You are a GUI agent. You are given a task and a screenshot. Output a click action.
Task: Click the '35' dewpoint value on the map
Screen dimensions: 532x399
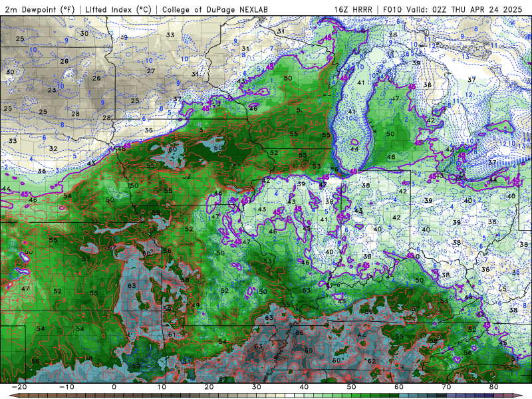pyautogui.click(x=148, y=130)
